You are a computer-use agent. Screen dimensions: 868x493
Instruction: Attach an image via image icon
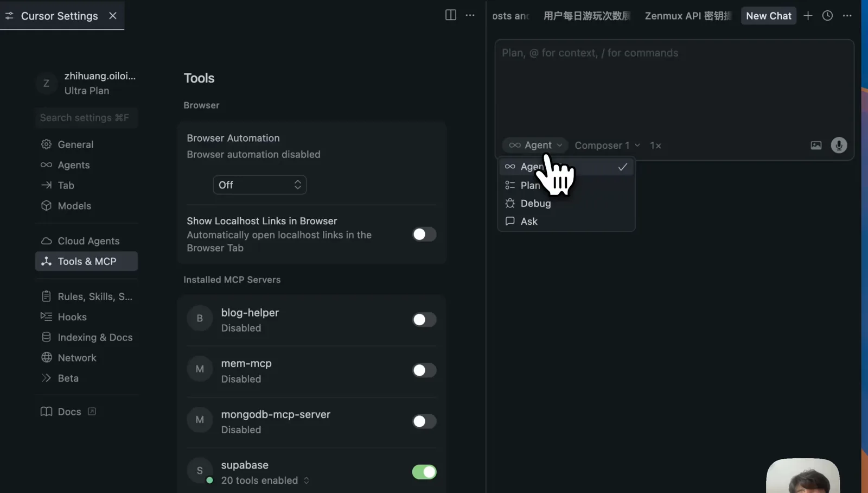click(x=816, y=146)
